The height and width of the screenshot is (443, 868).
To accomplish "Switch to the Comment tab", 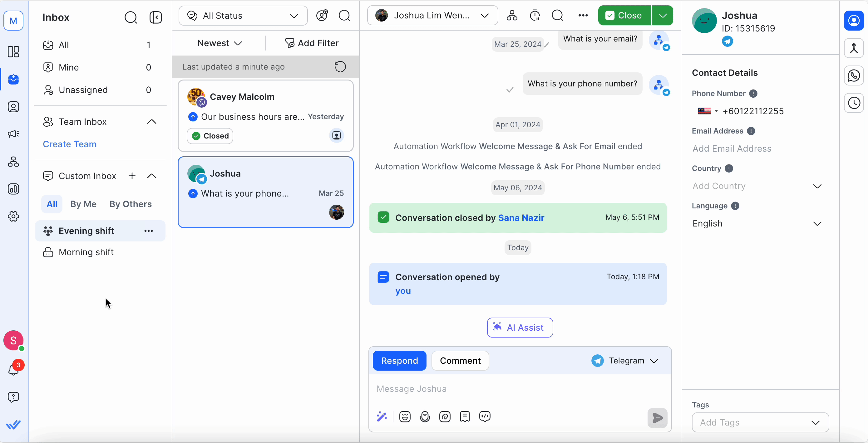I will click(460, 361).
